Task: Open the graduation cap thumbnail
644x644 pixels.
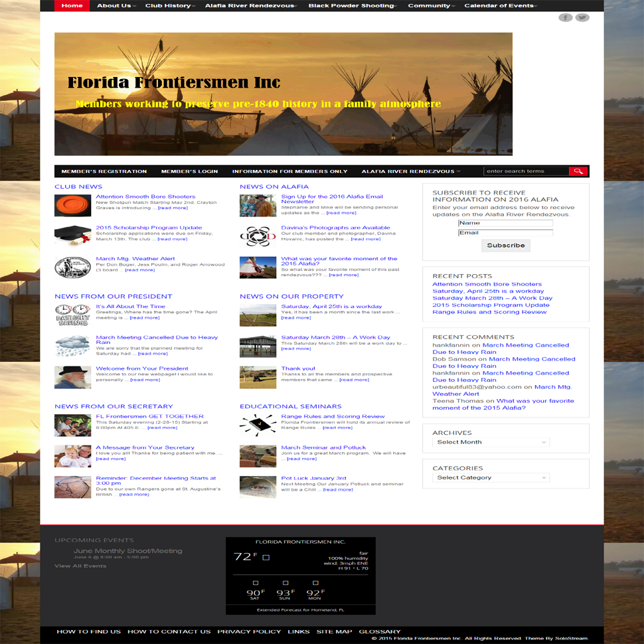Action: tap(72, 236)
